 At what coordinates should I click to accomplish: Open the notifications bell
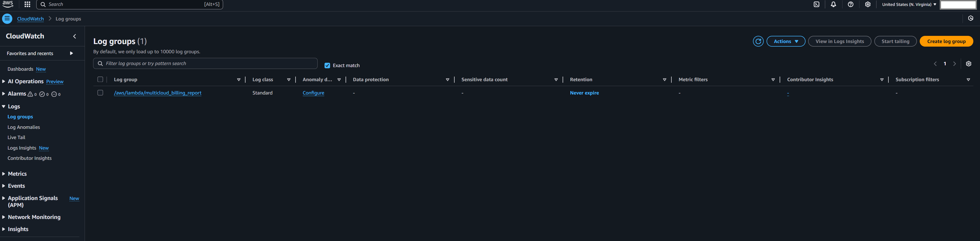click(x=834, y=5)
